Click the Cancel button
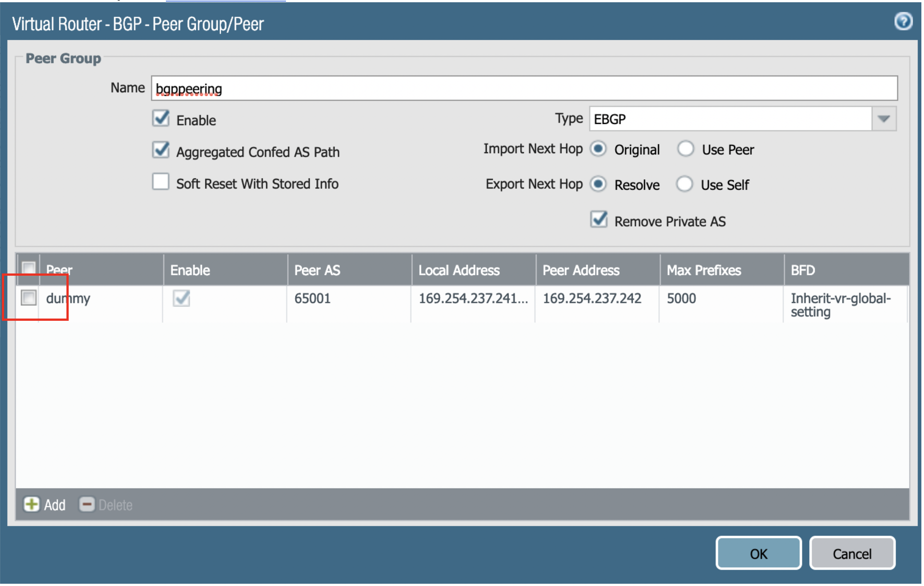The height and width of the screenshot is (586, 924). [852, 554]
